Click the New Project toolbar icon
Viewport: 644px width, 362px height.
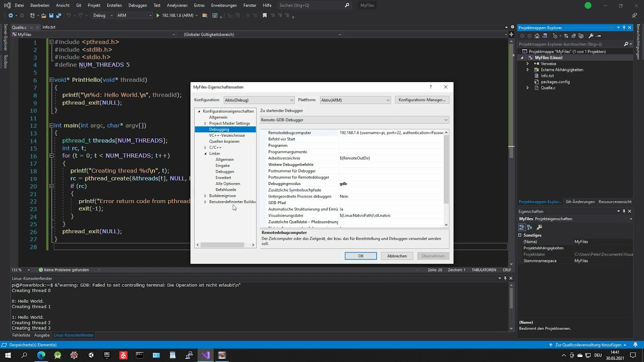tap(32, 15)
